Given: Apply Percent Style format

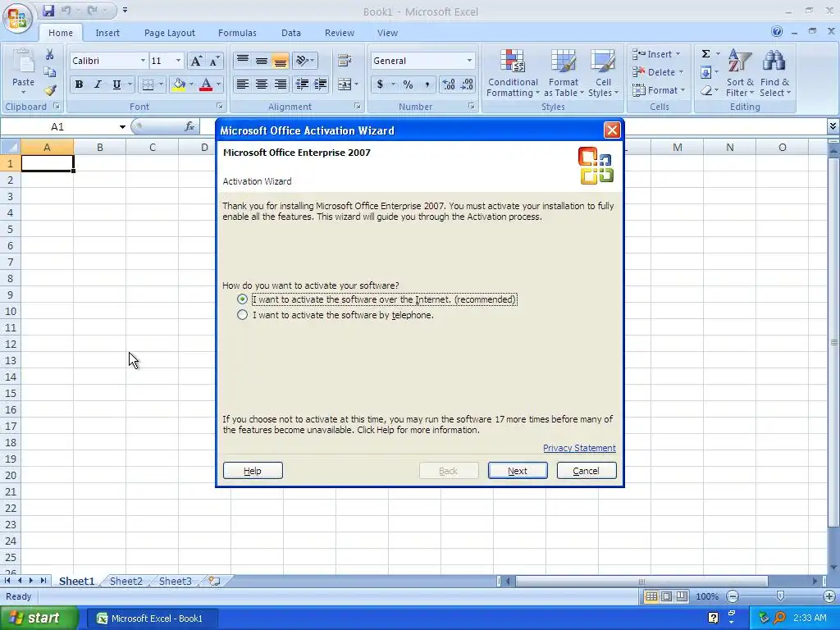Looking at the screenshot, I should [x=409, y=84].
